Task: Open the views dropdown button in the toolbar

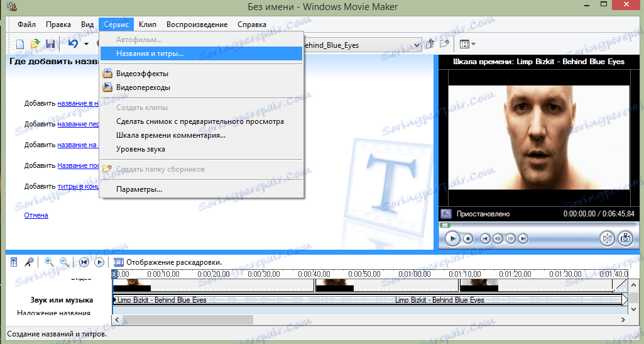Action: point(467,44)
